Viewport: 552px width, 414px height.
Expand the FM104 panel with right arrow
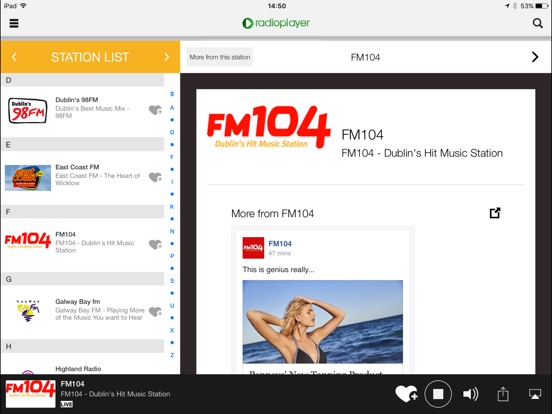coord(535,57)
